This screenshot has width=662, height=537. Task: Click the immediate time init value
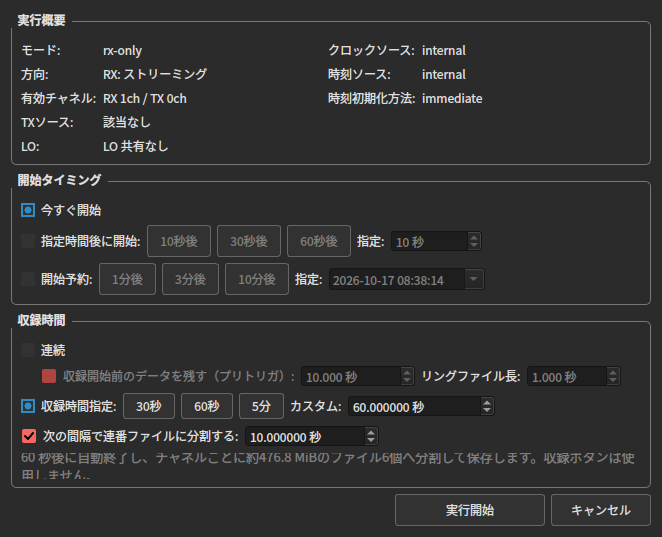click(452, 98)
